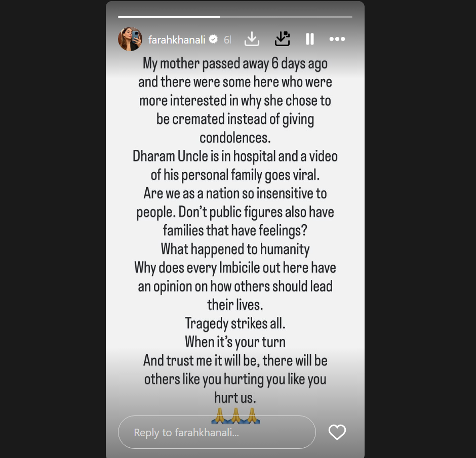Click the filled part of the story progress bar
The image size is (476, 458).
[x=169, y=17]
